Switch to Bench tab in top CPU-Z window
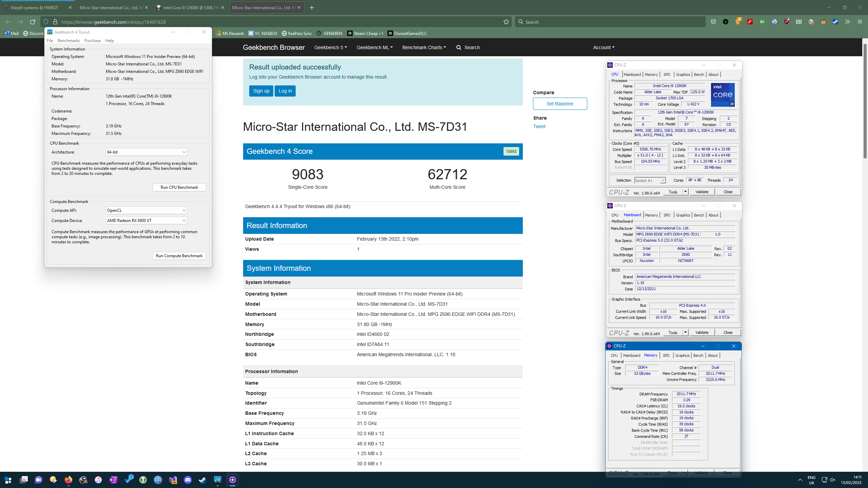This screenshot has height=488, width=868. pos(699,75)
